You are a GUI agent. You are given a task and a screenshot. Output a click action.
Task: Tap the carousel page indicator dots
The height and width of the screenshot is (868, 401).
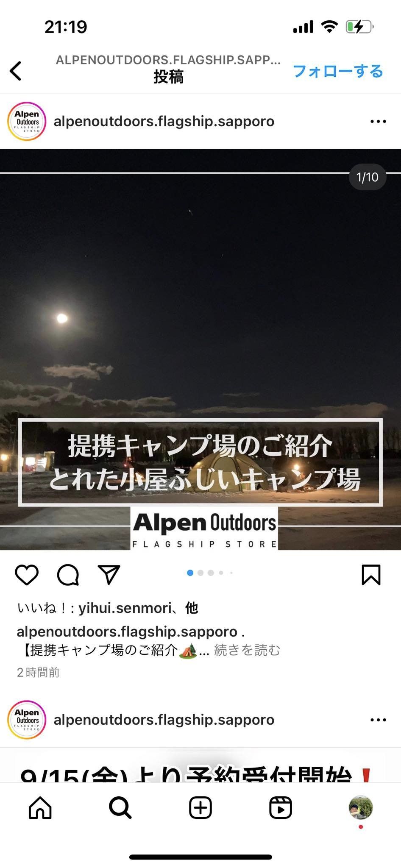(210, 573)
